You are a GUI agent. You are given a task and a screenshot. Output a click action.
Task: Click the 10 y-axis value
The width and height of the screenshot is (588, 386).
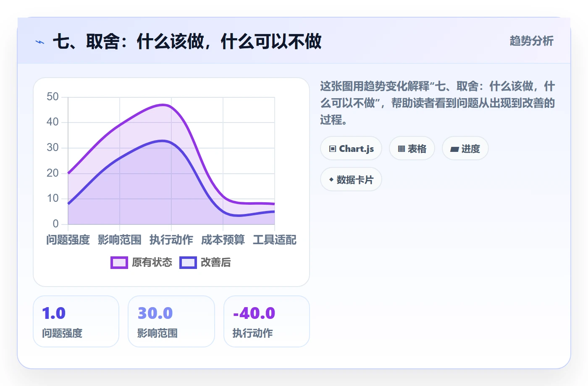[53, 198]
